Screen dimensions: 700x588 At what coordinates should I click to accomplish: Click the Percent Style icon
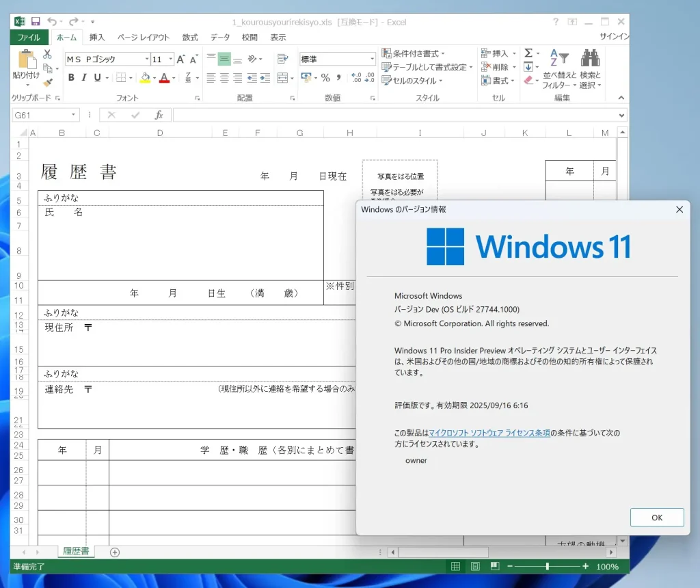coord(325,78)
